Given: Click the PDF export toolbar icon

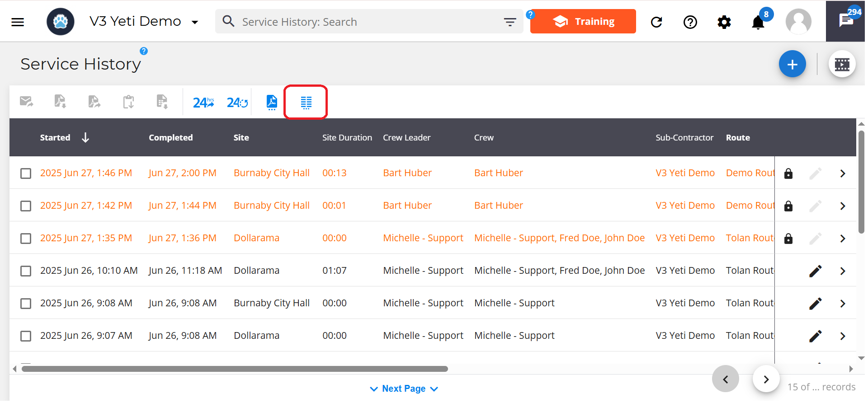Looking at the screenshot, I should pyautogui.click(x=272, y=102).
